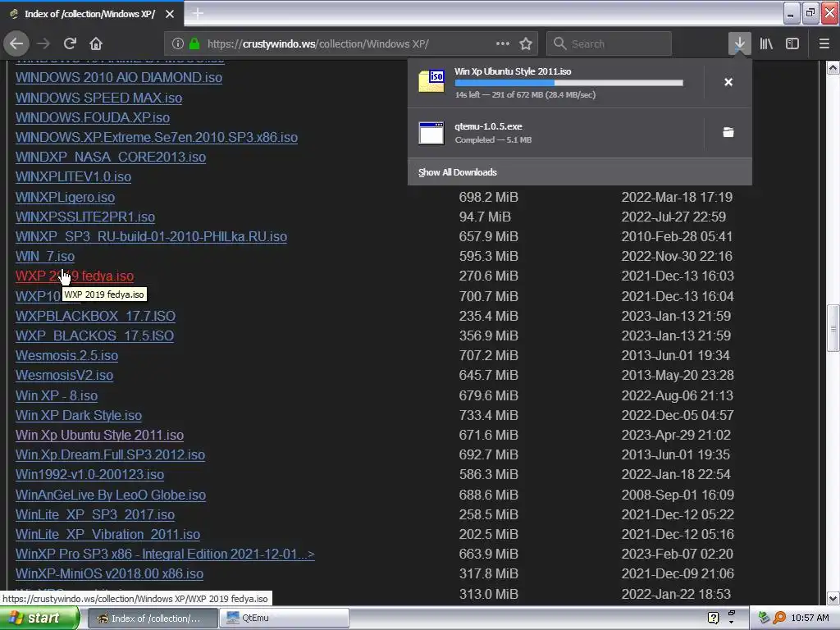Open WINDOWS 2010 AIO DIAMOND.iso link
Image resolution: width=840 pixels, height=630 pixels.
click(x=119, y=77)
